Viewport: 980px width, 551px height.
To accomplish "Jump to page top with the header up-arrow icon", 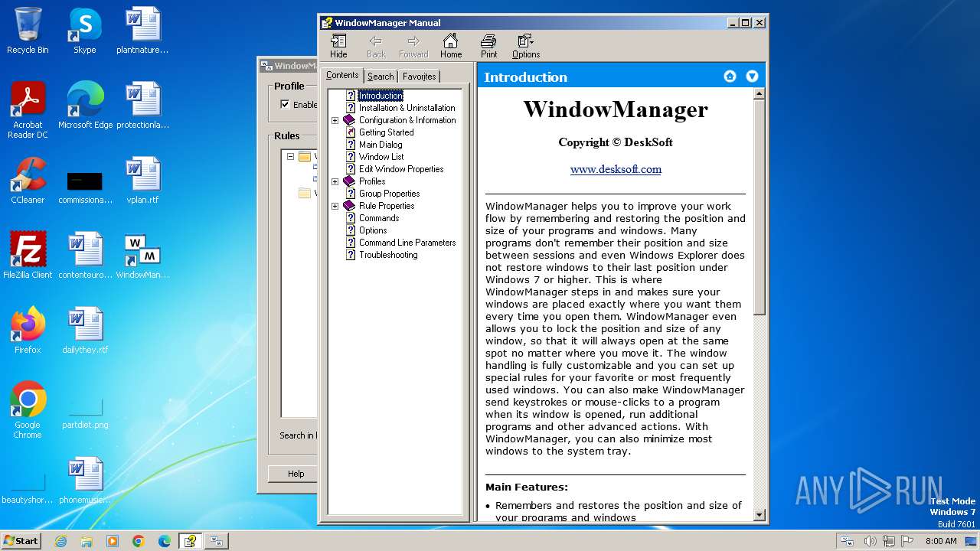I will (730, 76).
